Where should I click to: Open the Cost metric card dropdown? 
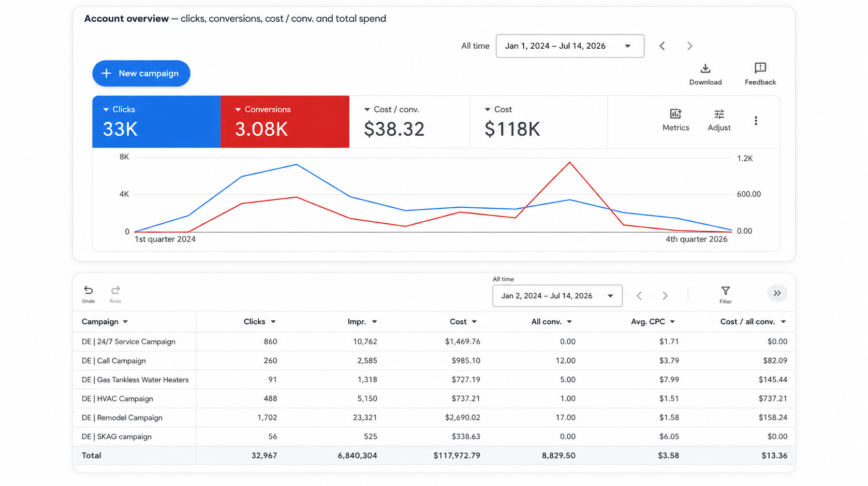487,109
